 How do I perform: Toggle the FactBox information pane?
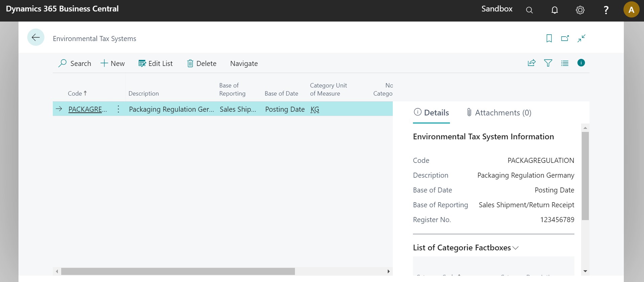pyautogui.click(x=581, y=63)
